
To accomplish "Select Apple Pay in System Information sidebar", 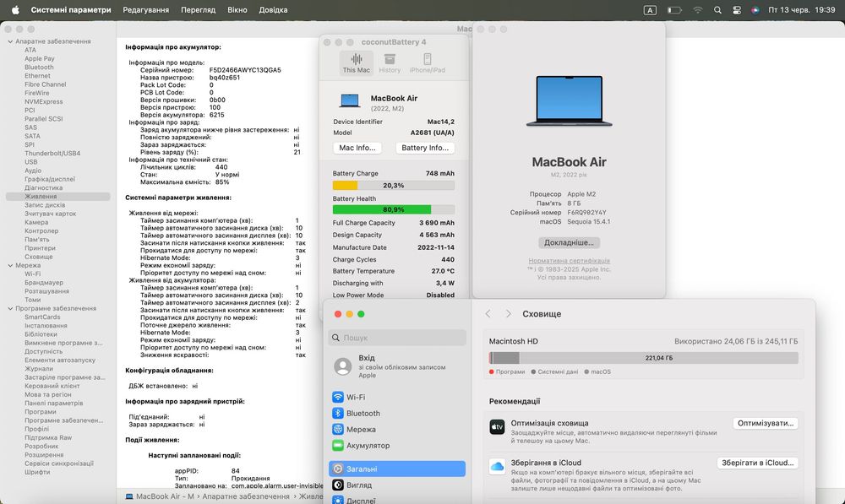I will click(40, 59).
